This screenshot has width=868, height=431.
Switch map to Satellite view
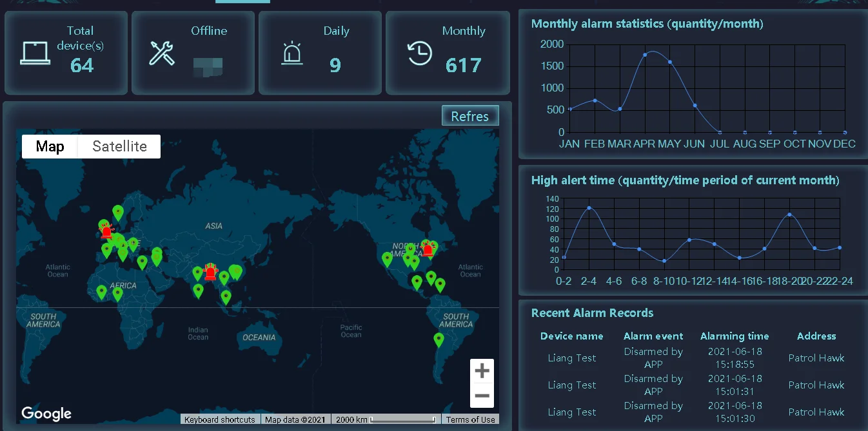pos(119,146)
